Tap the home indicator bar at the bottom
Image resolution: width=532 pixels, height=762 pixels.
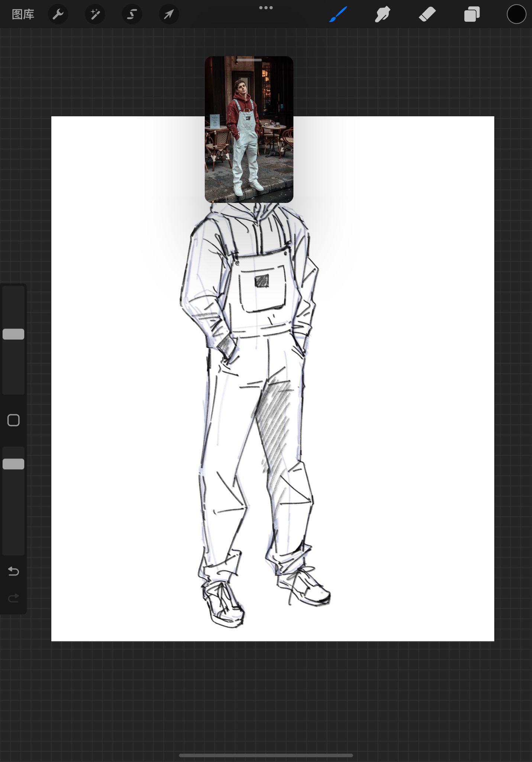pos(266,755)
